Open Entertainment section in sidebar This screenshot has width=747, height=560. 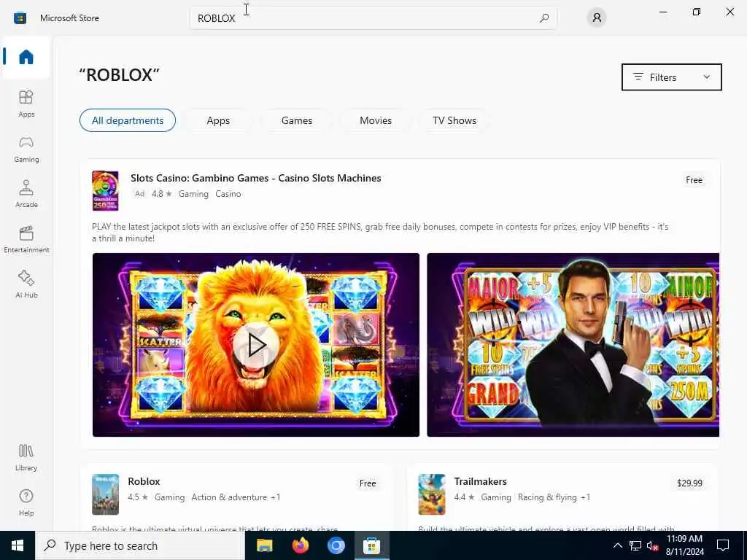26,239
